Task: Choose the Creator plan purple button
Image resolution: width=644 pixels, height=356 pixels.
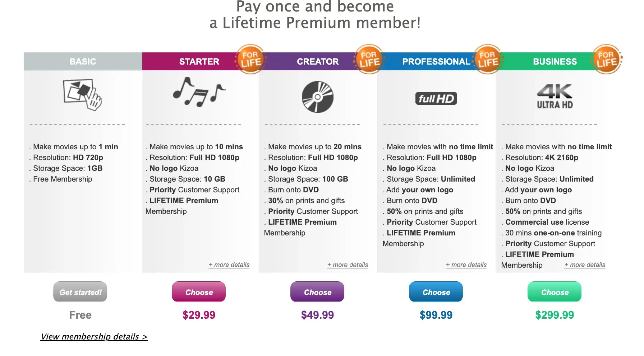Action: [x=317, y=292]
